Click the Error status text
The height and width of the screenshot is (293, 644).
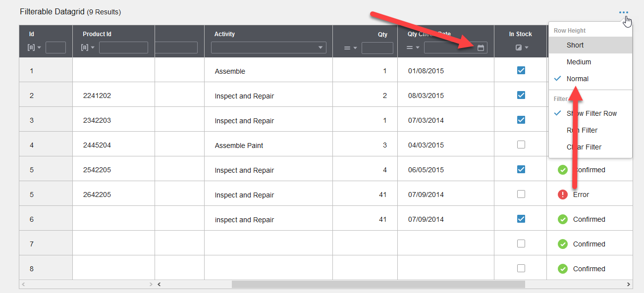581,195
